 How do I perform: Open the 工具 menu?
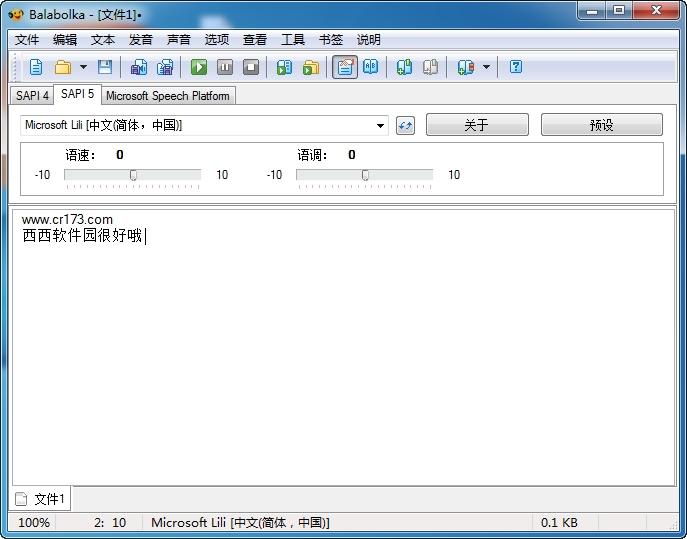click(293, 40)
